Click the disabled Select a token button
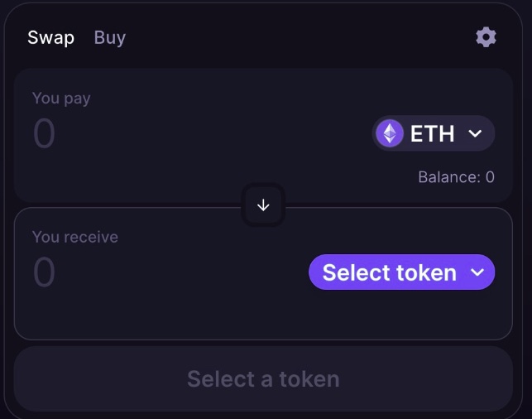The image size is (532, 419). (263, 379)
